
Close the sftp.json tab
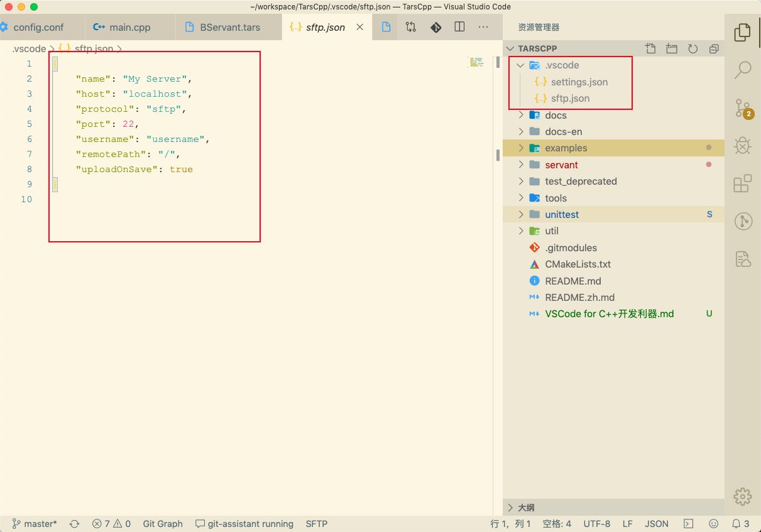tap(360, 28)
